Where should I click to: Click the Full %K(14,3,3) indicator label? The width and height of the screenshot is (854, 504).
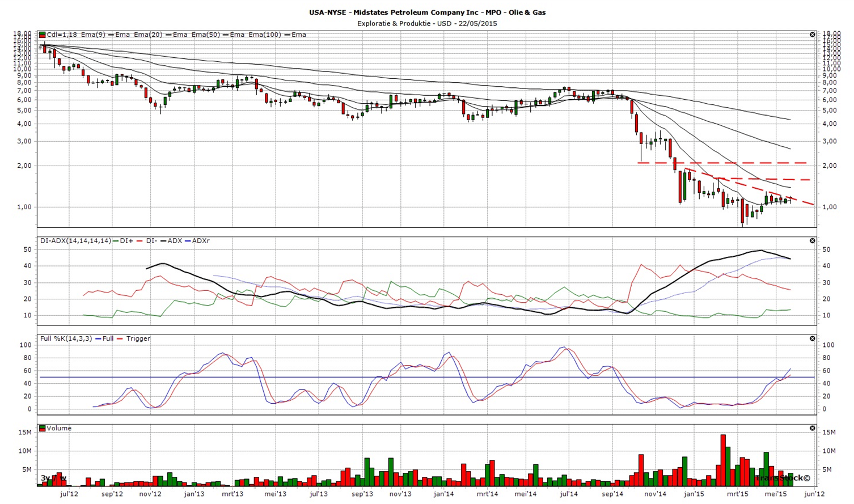pos(66,338)
